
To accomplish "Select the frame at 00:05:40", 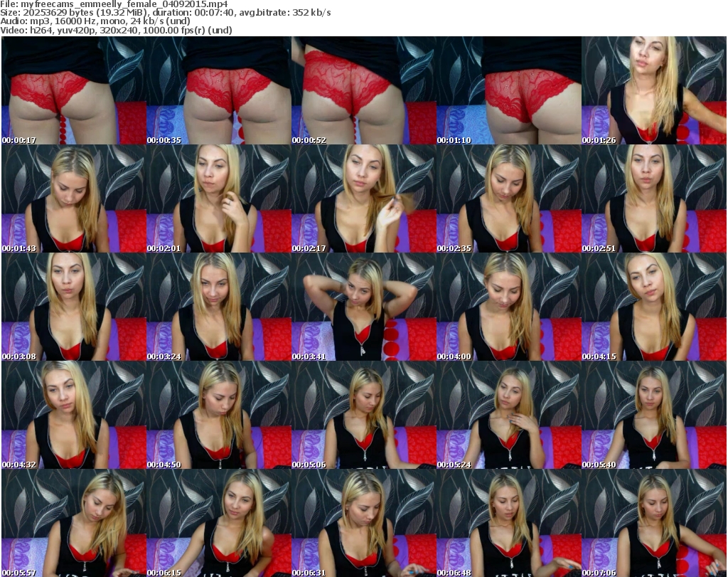I will (x=654, y=415).
